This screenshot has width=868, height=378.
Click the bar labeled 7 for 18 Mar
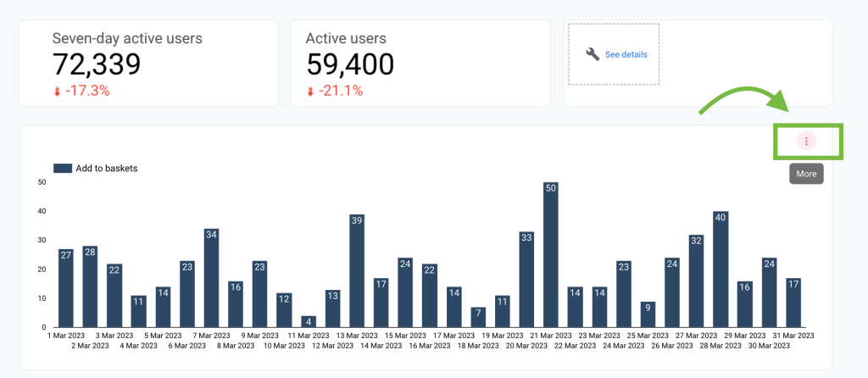pos(478,317)
